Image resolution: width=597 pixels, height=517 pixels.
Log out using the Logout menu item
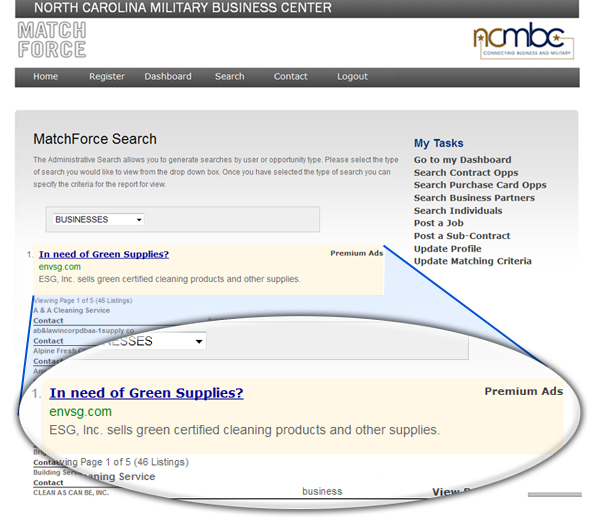(x=352, y=77)
